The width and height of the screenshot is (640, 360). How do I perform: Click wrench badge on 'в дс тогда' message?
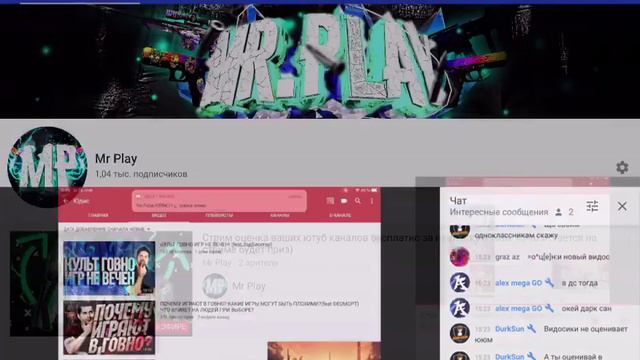coord(549,282)
